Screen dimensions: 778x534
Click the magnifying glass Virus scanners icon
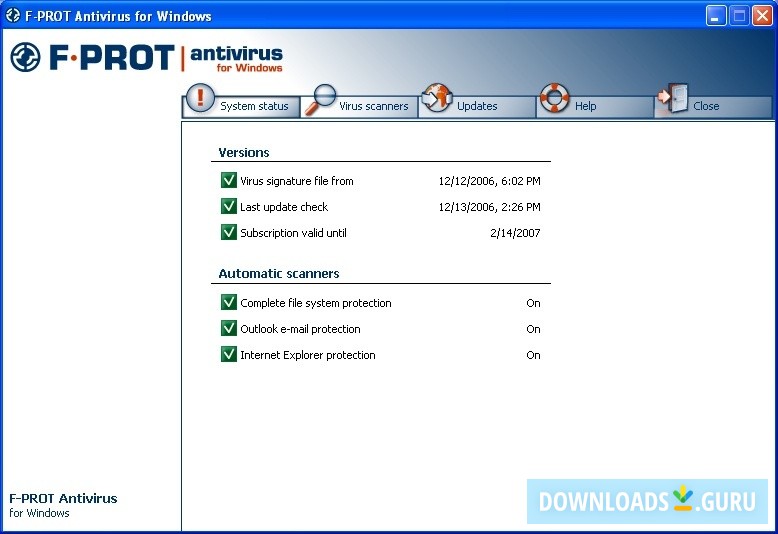click(320, 99)
